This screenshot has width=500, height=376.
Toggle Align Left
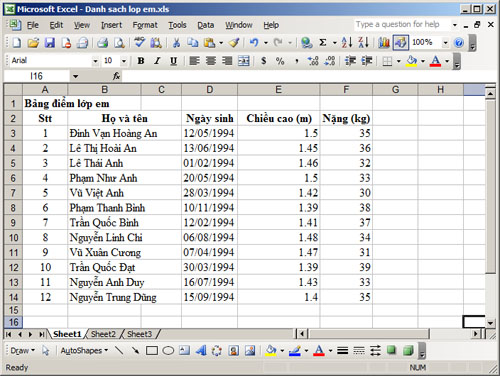[x=194, y=61]
